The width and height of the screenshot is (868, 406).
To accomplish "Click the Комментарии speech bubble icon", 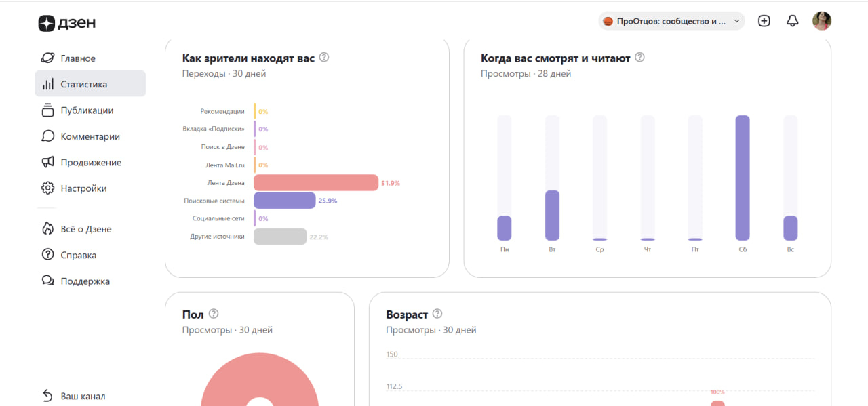I will pyautogui.click(x=47, y=136).
